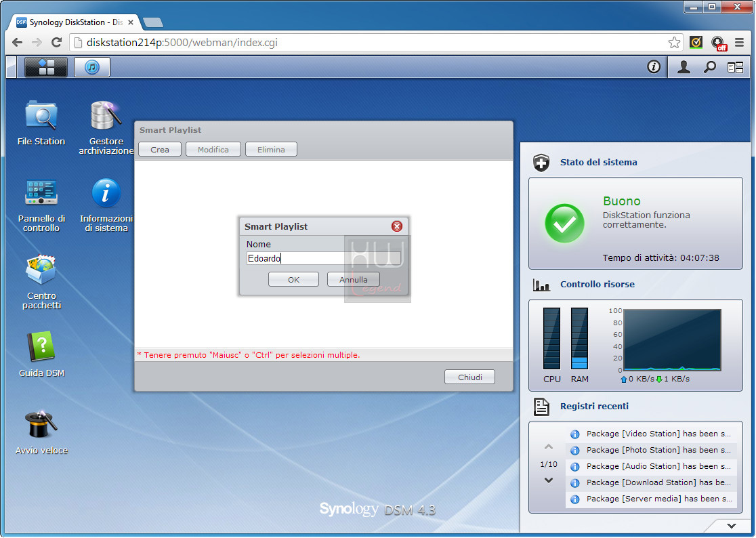Select the Synology DiskStation browser tab
This screenshot has height=538, width=756.
click(75, 22)
